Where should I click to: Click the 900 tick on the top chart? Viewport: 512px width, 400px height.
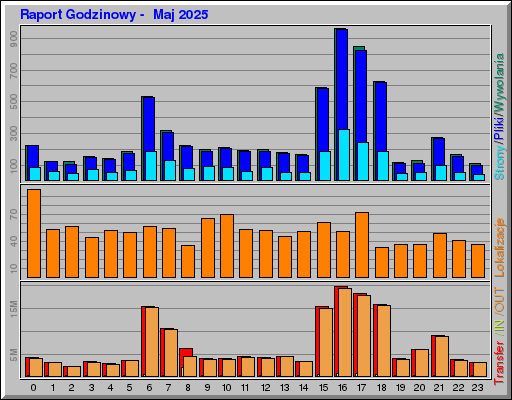14,39
